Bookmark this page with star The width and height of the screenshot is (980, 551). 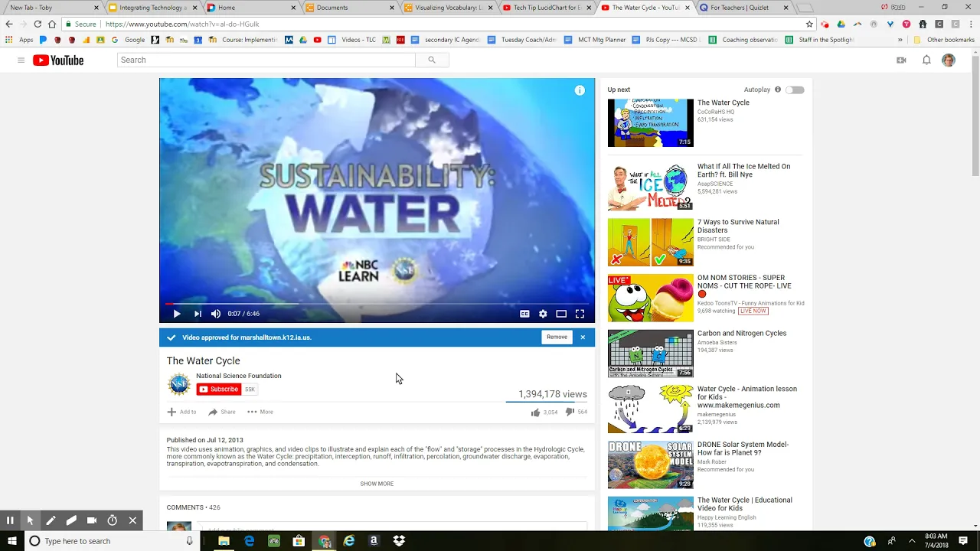pos(809,24)
